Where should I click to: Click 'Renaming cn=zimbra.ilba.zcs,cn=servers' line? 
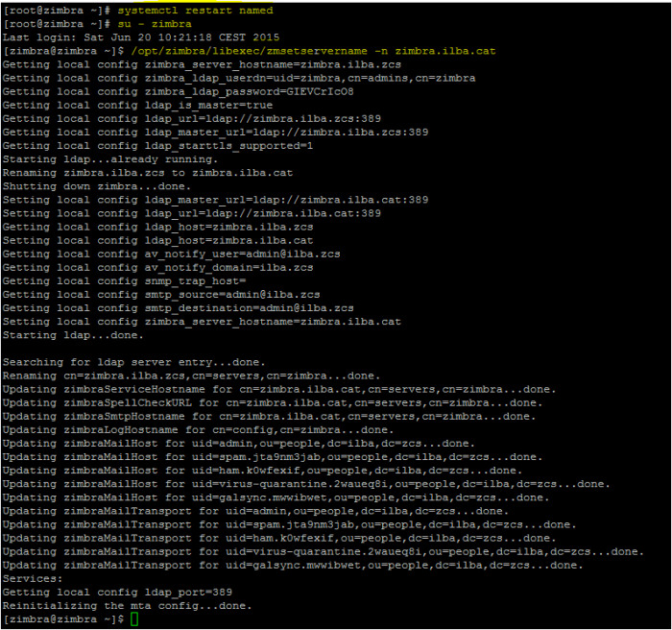pos(192,376)
